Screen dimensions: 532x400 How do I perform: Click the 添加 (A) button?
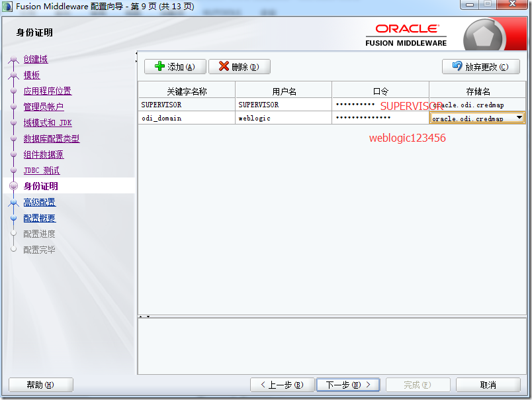coord(175,66)
